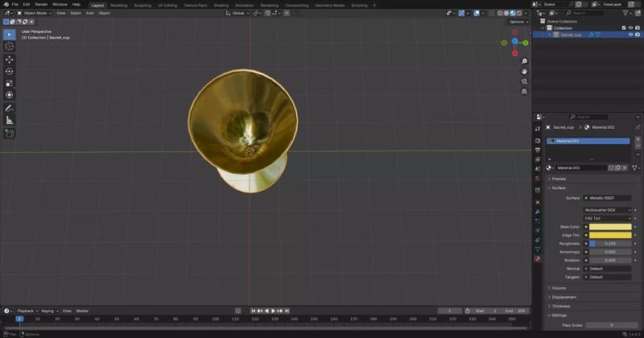Switch to solid shading mode
The height and width of the screenshot is (338, 644).
[x=506, y=13]
